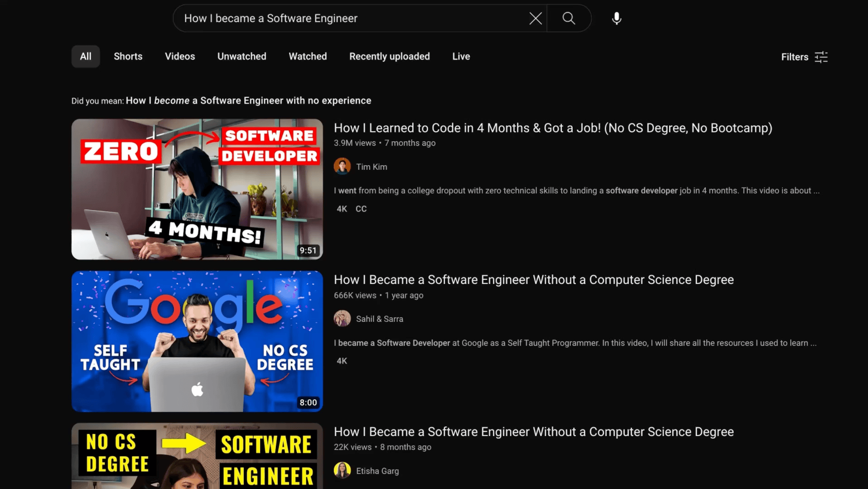Click the 'college dropout' video description
This screenshot has width=868, height=489.
(x=577, y=191)
